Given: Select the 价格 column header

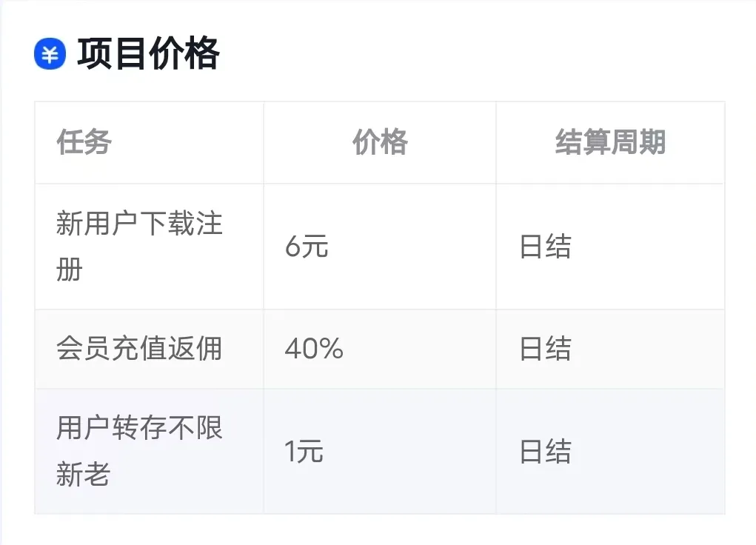Looking at the screenshot, I should (x=380, y=142).
